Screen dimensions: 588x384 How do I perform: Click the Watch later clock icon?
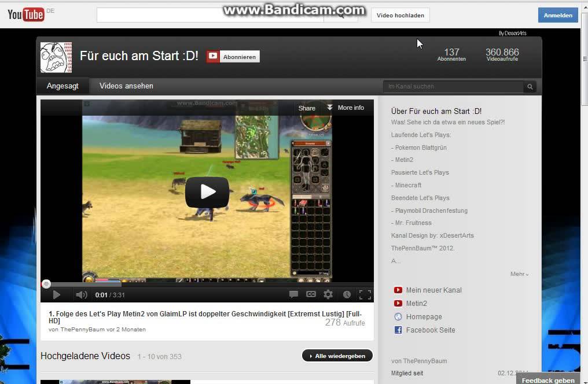pos(347,295)
